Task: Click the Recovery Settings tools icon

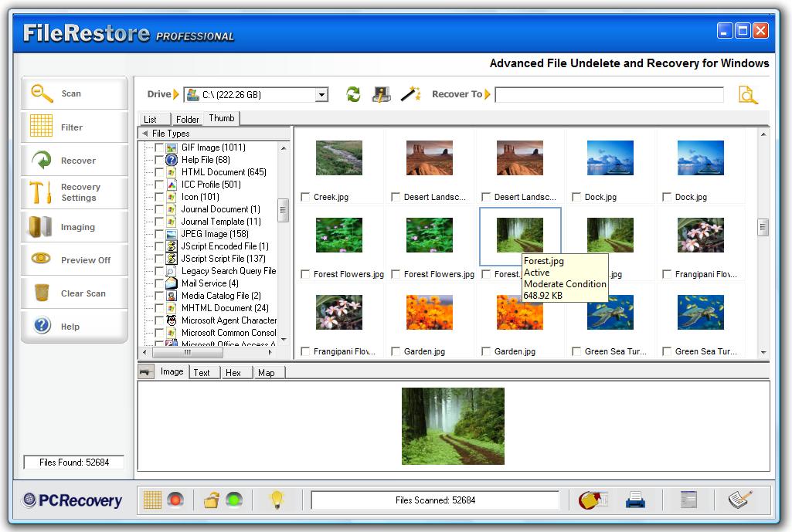Action: click(x=40, y=192)
